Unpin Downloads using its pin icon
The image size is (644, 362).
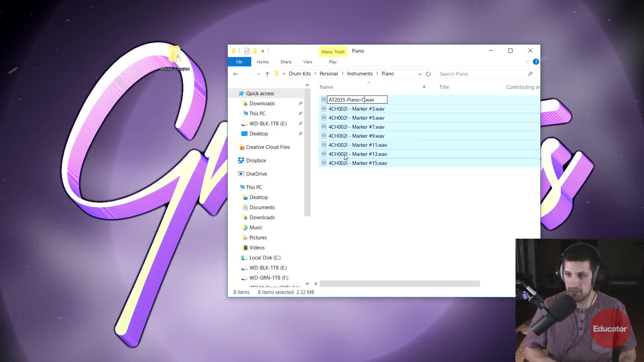click(300, 104)
